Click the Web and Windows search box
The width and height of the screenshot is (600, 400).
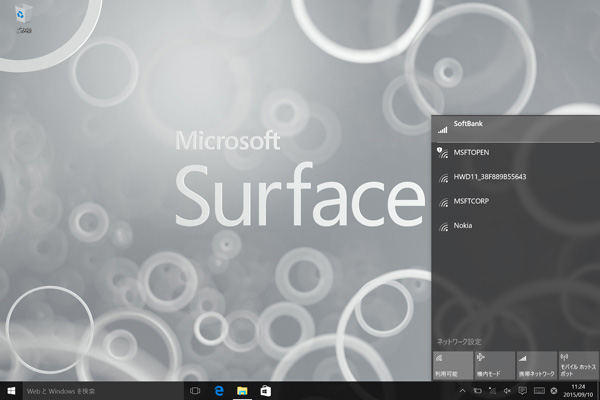[x=103, y=391]
